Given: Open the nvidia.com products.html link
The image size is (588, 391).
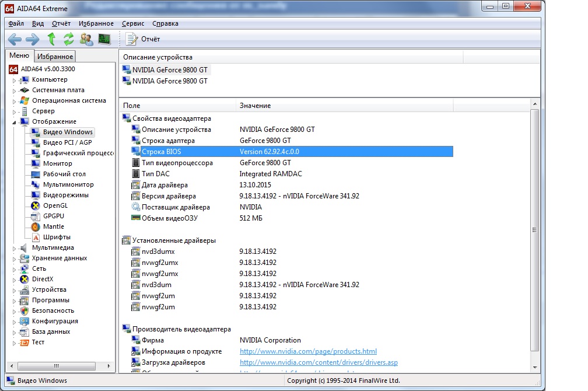Looking at the screenshot, I should [x=308, y=351].
